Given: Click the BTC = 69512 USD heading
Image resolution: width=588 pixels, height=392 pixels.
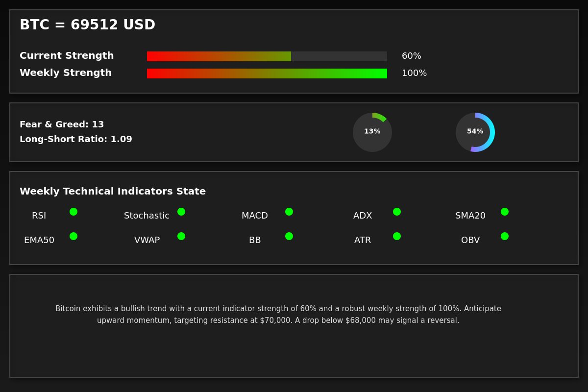Looking at the screenshot, I should 87,25.
